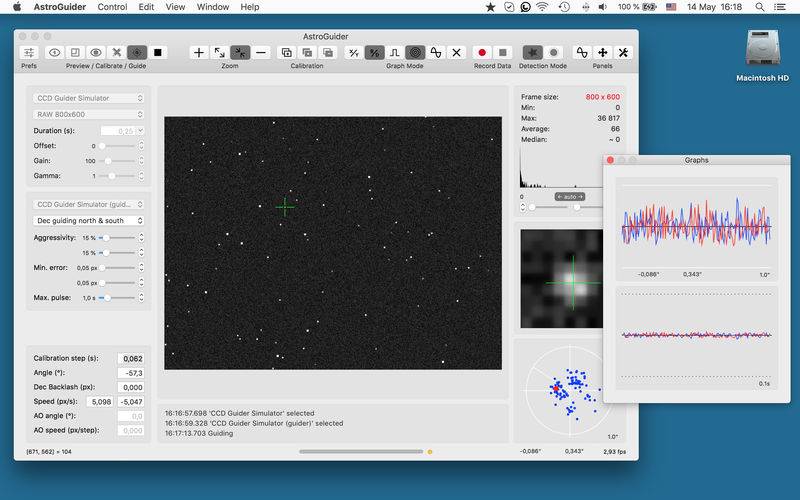Zoom out with the minus icon
The image size is (800, 500).
tap(261, 53)
